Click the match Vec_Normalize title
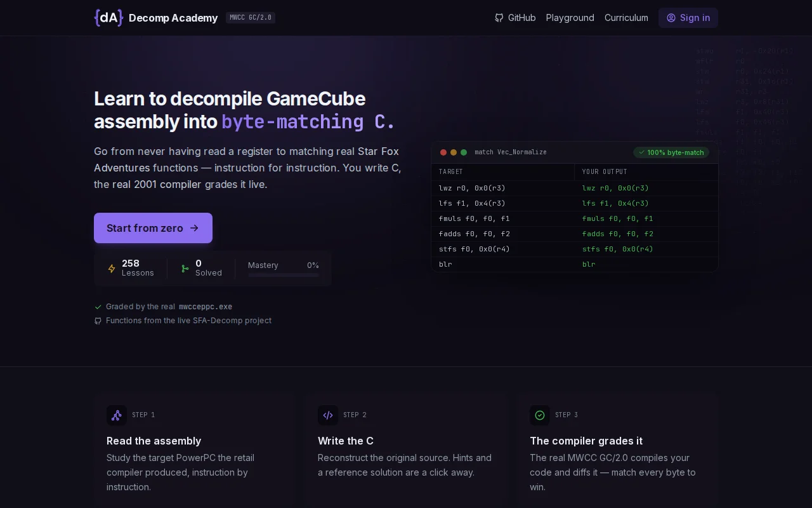The image size is (812, 508). click(x=511, y=152)
